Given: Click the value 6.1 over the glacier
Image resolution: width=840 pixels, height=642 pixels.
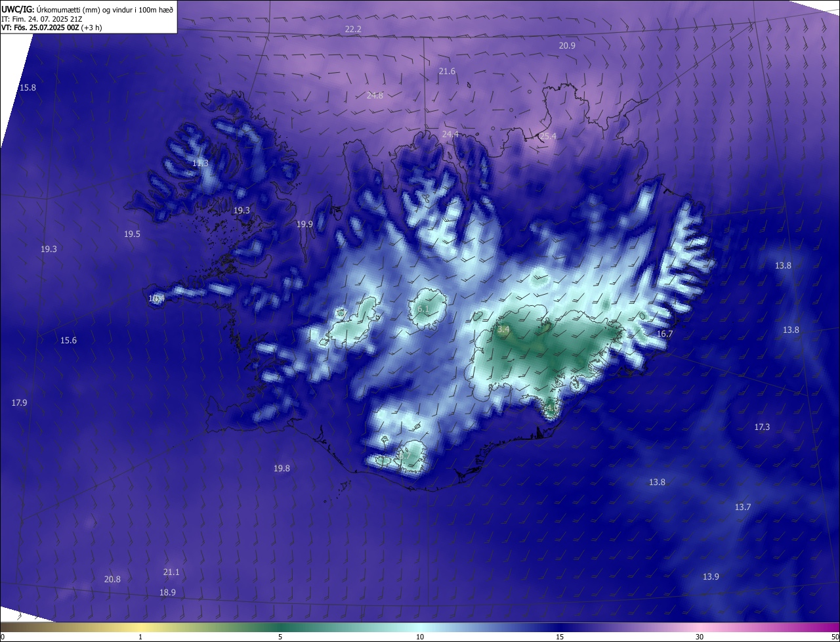Looking at the screenshot, I should coord(423,309).
